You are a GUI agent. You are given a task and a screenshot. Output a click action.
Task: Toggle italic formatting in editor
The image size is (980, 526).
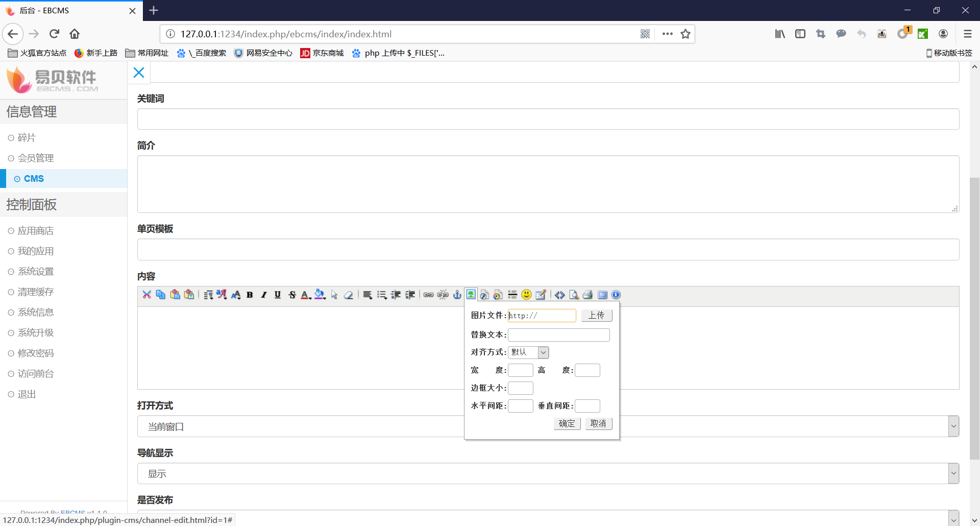pos(263,295)
